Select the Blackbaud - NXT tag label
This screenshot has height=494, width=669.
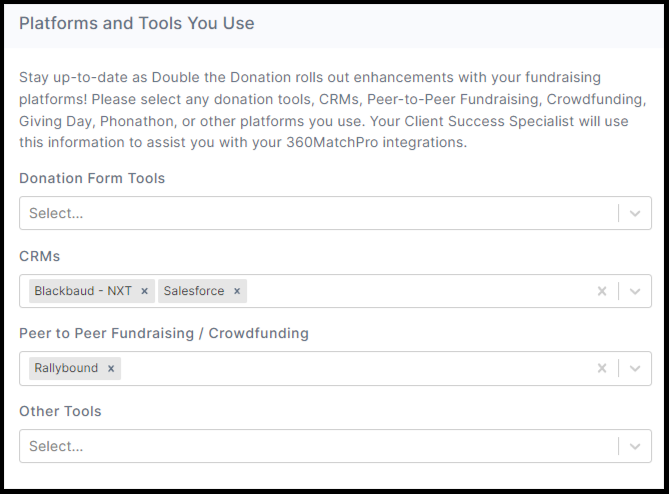[83, 291]
